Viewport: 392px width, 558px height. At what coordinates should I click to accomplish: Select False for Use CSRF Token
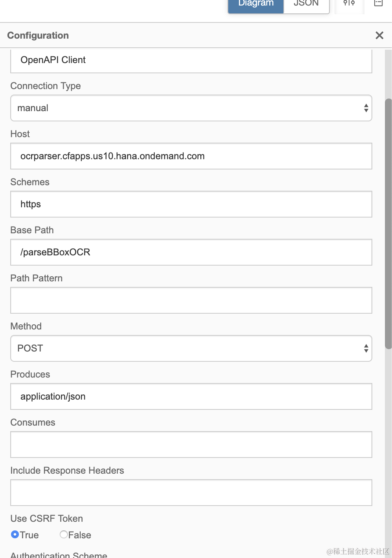pyautogui.click(x=64, y=534)
